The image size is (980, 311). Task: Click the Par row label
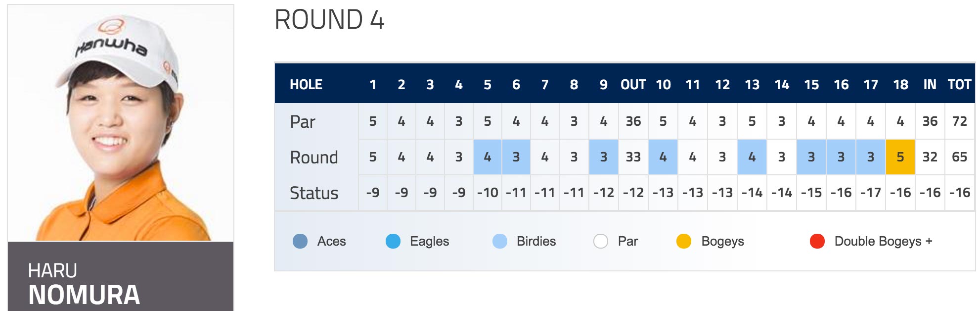click(303, 122)
